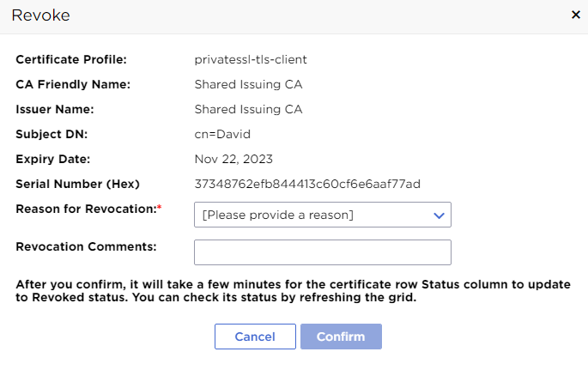Click the Expiry Date label

53,159
